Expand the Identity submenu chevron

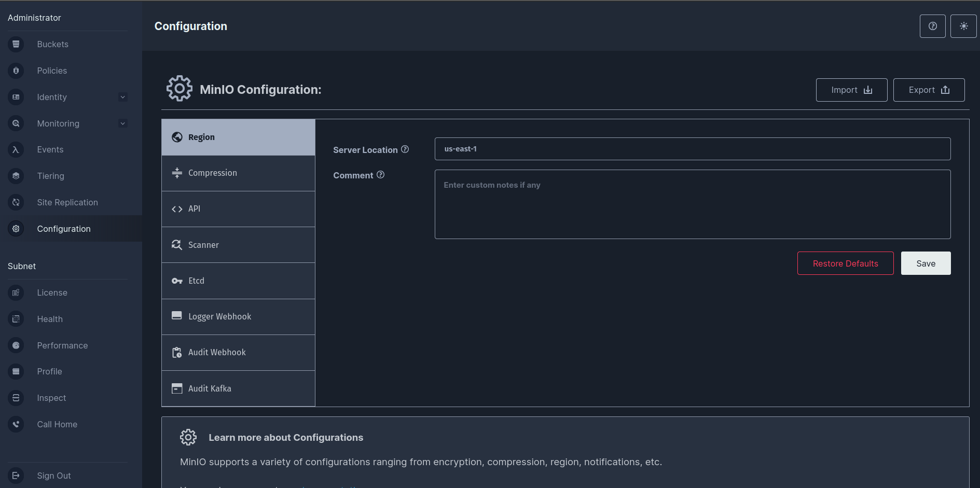point(123,97)
